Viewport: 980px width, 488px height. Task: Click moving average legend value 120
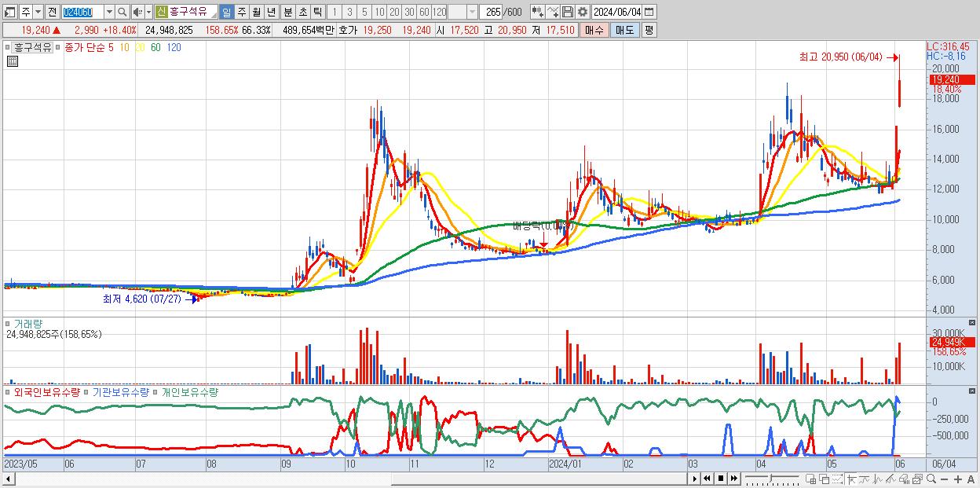coord(174,47)
